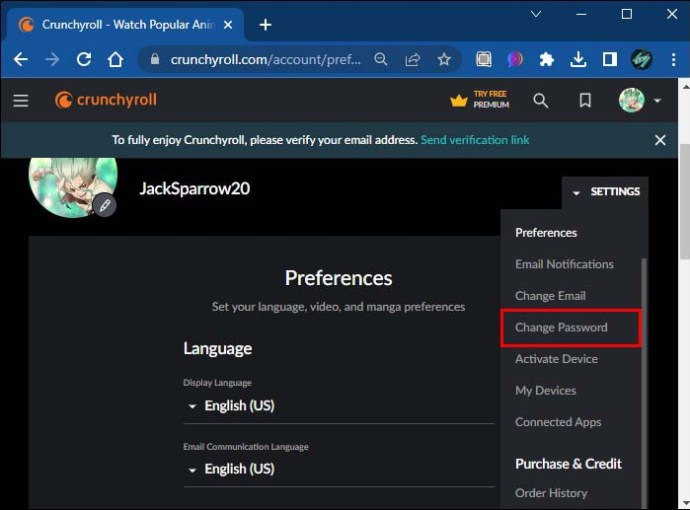This screenshot has width=690, height=510.
Task: Edit the profile avatar with pencil icon
Action: [105, 205]
